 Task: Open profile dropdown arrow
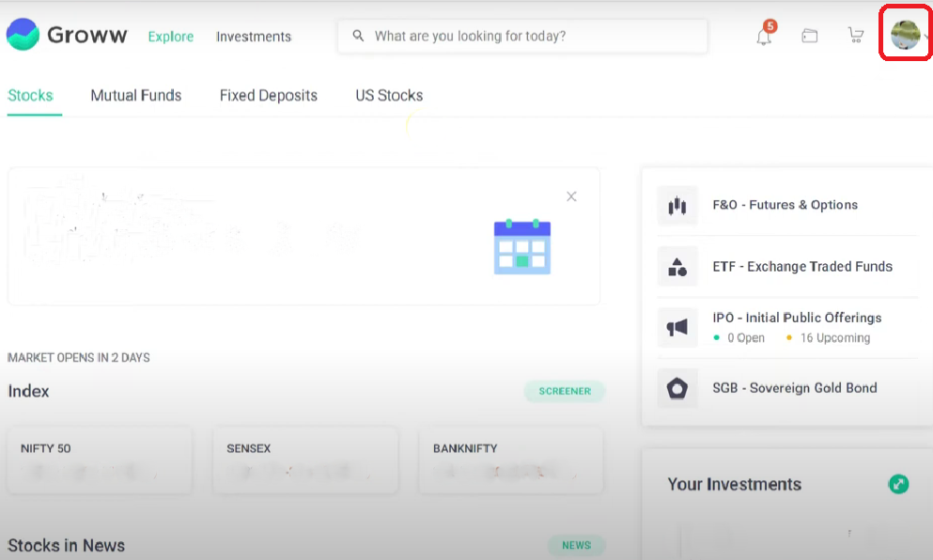[x=926, y=37]
